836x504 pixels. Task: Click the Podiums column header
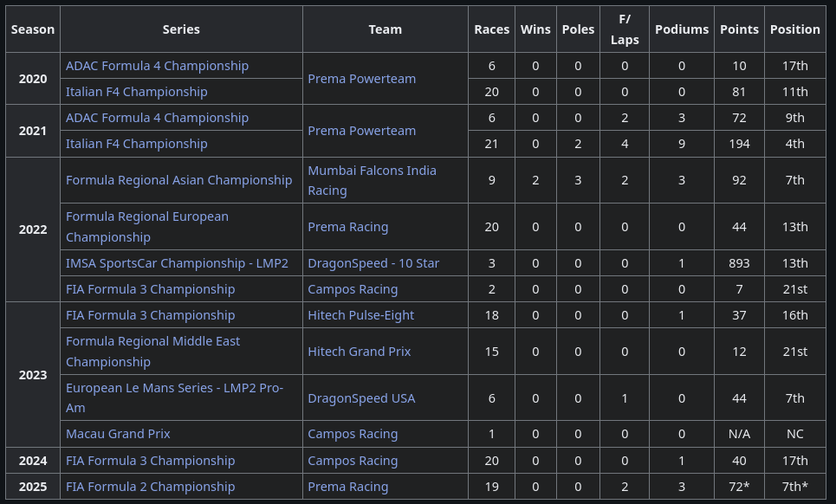(x=682, y=29)
